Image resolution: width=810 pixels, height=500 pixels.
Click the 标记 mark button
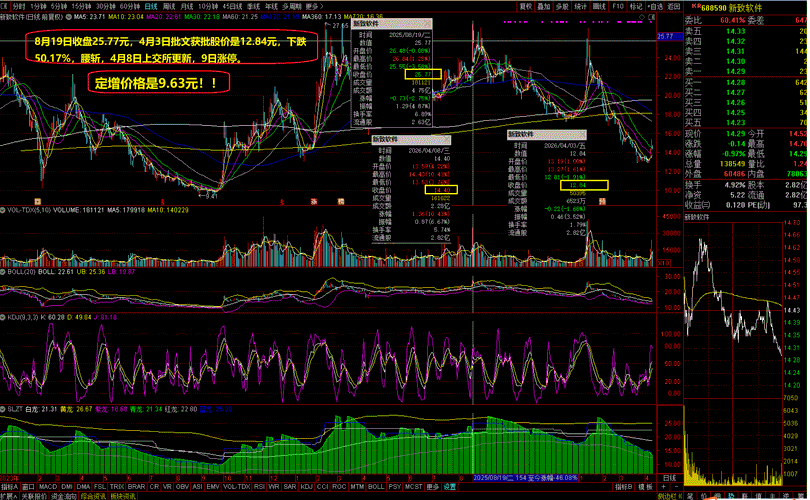point(636,7)
